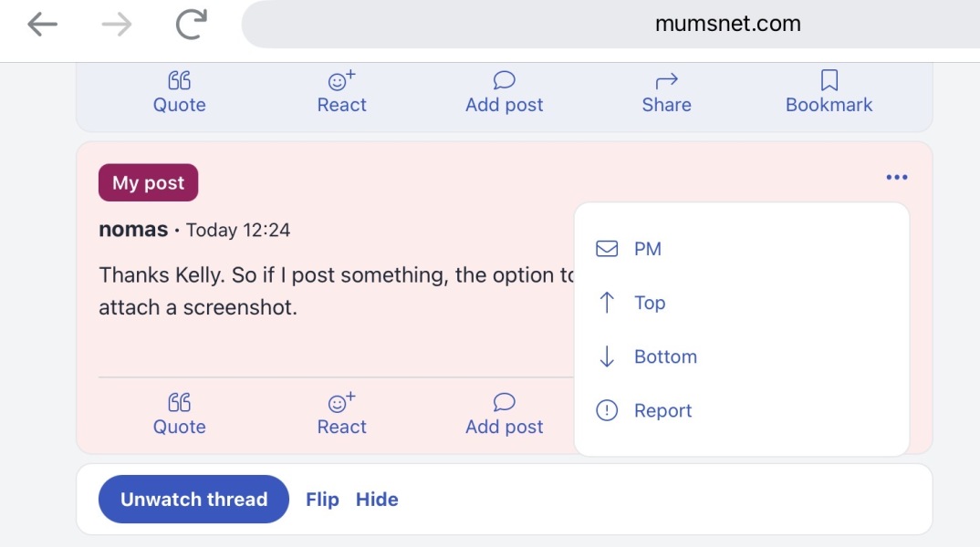Open the PM envelope icon
This screenshot has width=980, height=547.
point(607,248)
